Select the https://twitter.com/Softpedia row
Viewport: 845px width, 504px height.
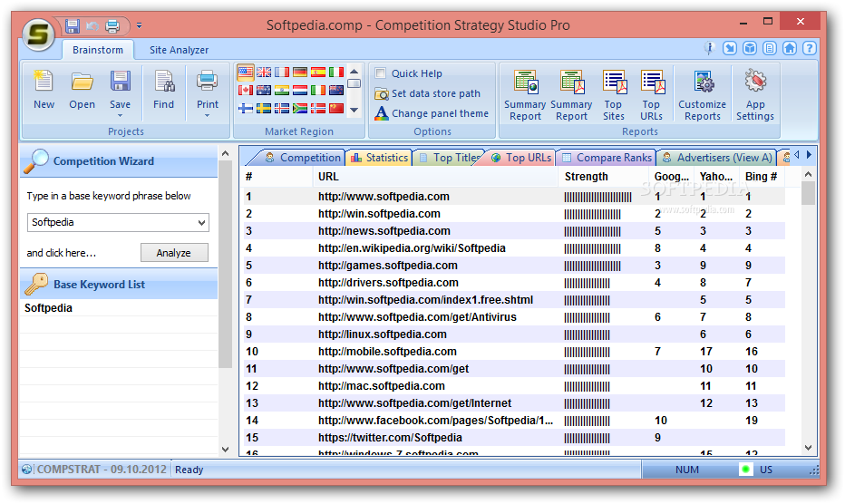pos(513,438)
